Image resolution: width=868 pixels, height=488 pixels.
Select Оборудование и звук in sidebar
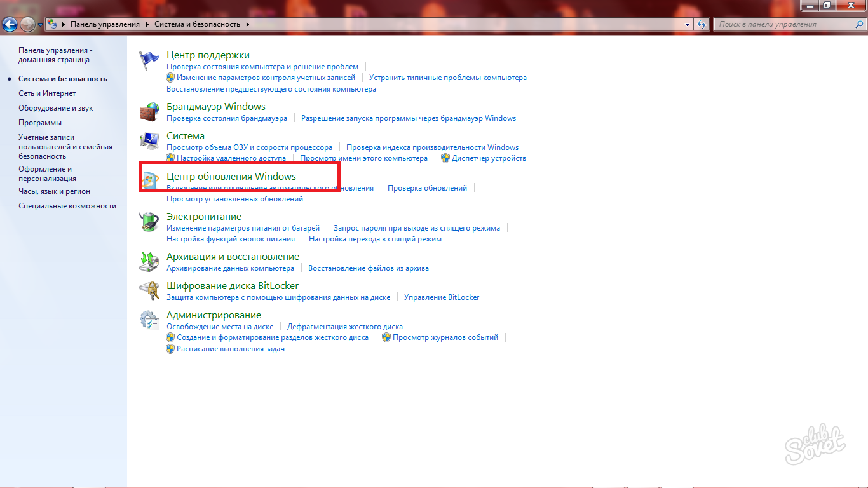[x=55, y=108]
